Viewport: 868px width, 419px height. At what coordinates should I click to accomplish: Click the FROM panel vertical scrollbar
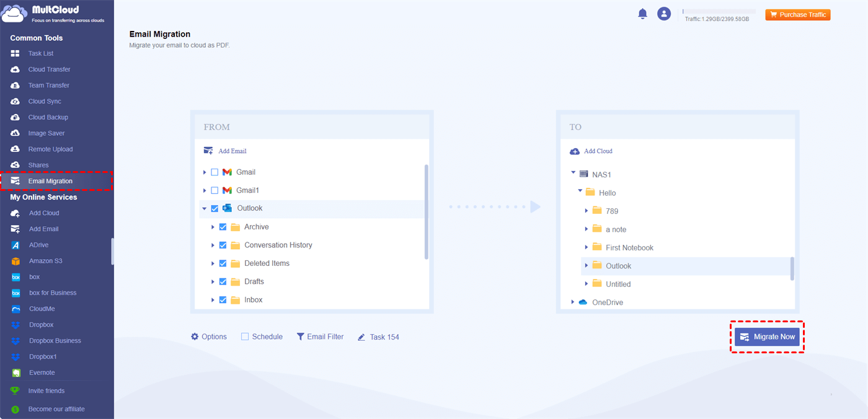click(426, 211)
